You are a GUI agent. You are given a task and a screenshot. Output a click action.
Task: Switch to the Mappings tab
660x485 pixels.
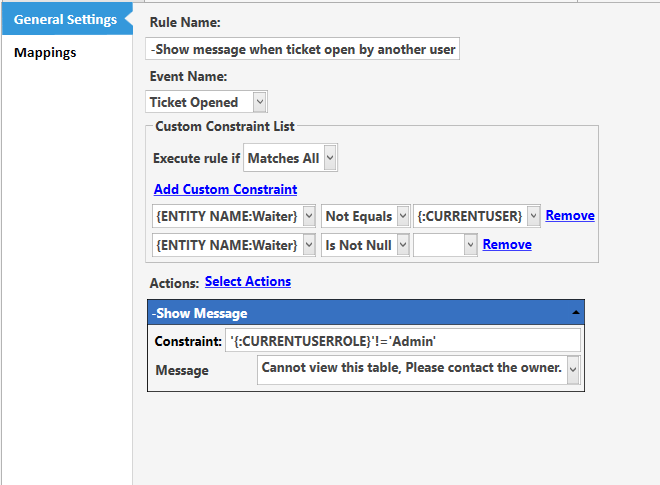pyautogui.click(x=45, y=53)
